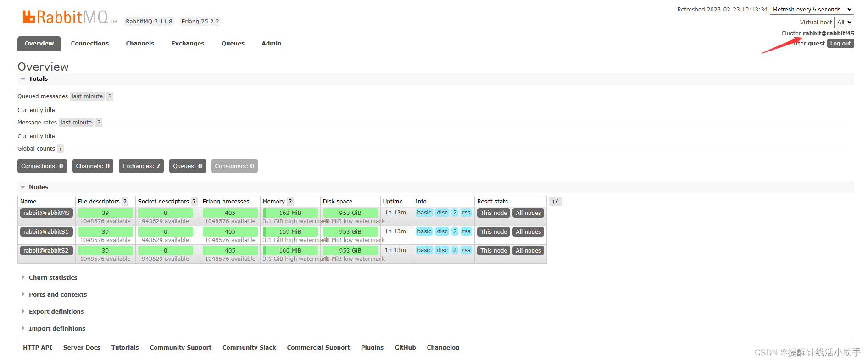The image size is (868, 361).
Task: Open help for Global counts
Action: click(x=60, y=149)
